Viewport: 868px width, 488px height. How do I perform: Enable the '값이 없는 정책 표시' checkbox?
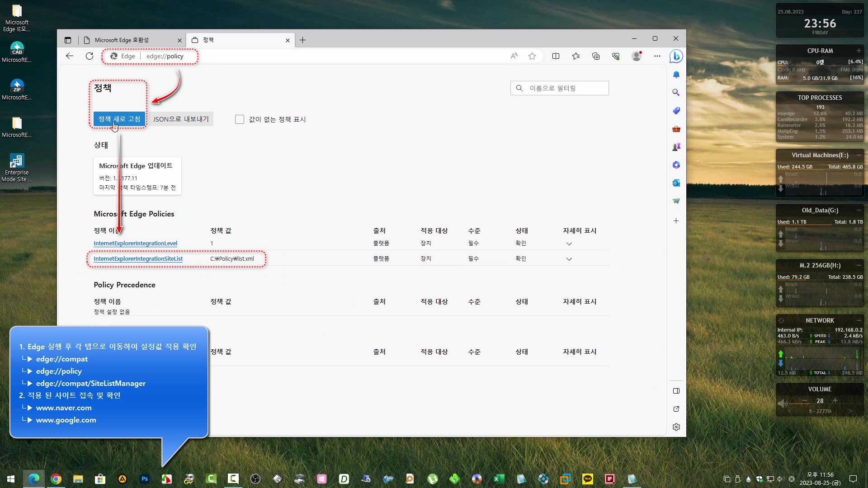[240, 119]
